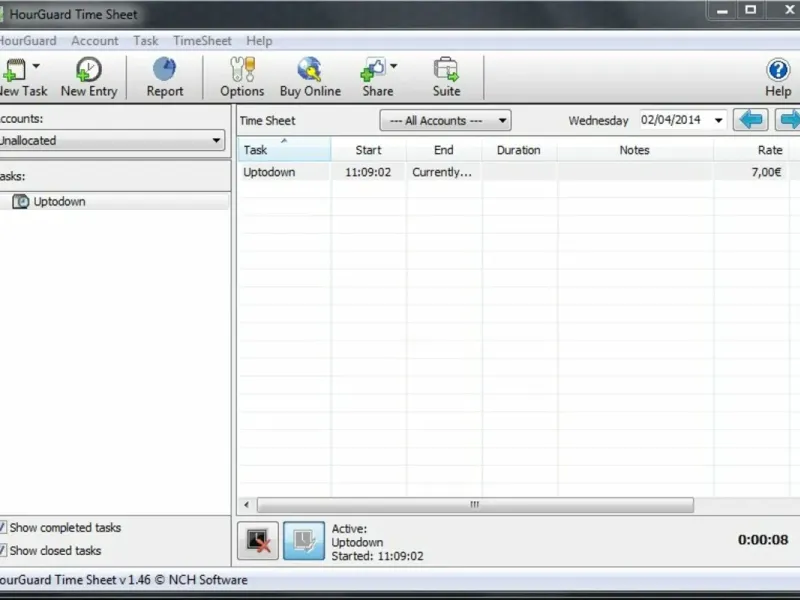Click the horizontal scrollbar thumb
Viewport: 800px width, 600px height.
click(x=475, y=505)
